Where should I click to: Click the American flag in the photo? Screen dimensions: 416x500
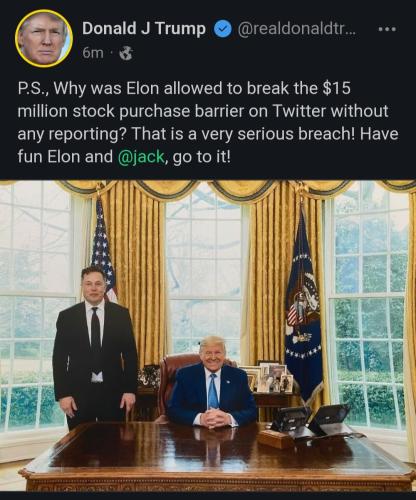103,253
